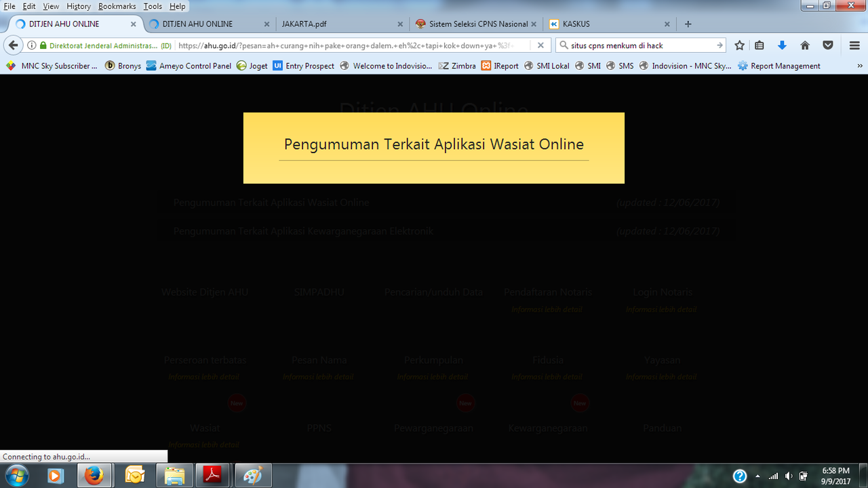Open Adobe Reader in the taskbar

point(214,476)
